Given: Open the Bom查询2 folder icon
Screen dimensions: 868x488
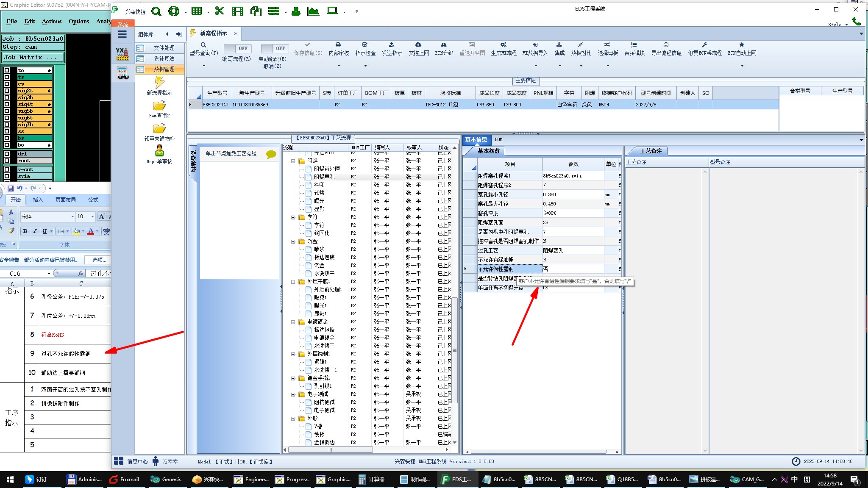Looking at the screenshot, I should coord(159,106).
